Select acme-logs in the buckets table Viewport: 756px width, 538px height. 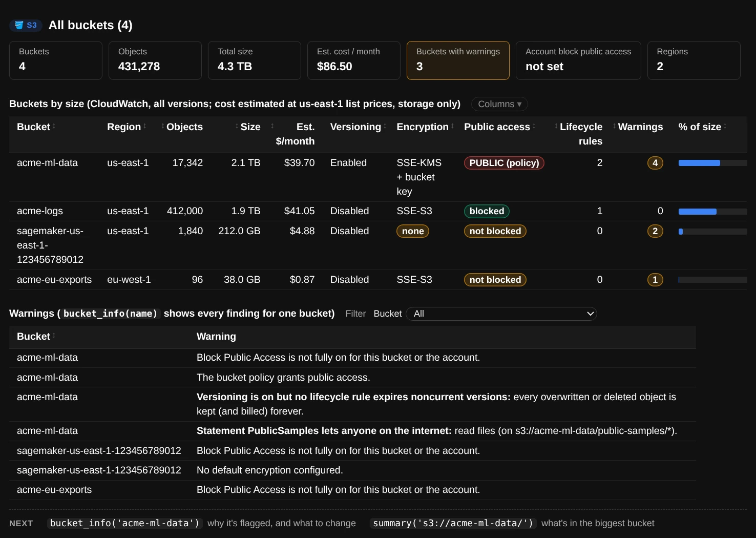[40, 211]
